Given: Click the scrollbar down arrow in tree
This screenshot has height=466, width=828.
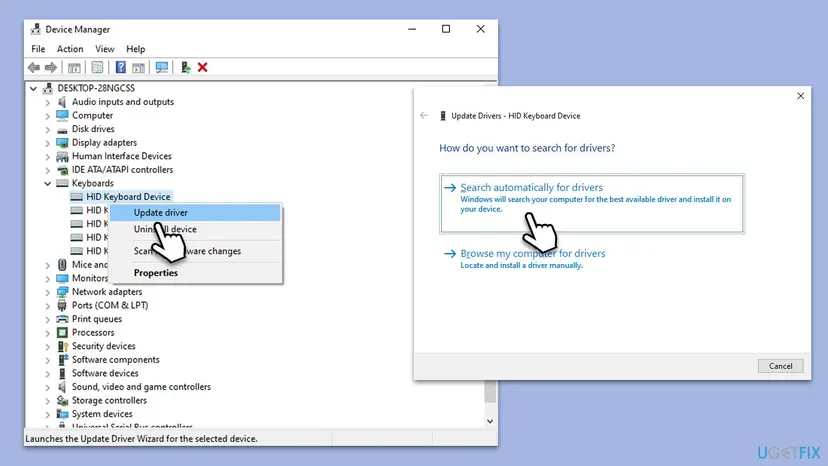Looking at the screenshot, I should [490, 421].
